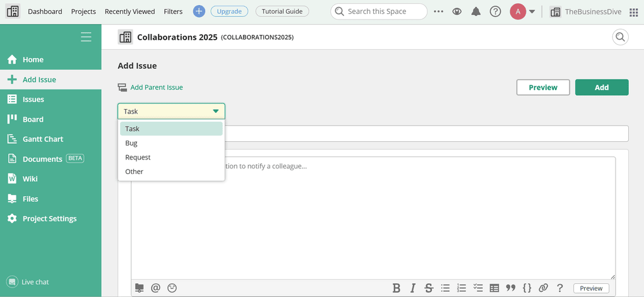Open the help question mark icon
Viewport: 644px width, 297px height.
(x=496, y=11)
